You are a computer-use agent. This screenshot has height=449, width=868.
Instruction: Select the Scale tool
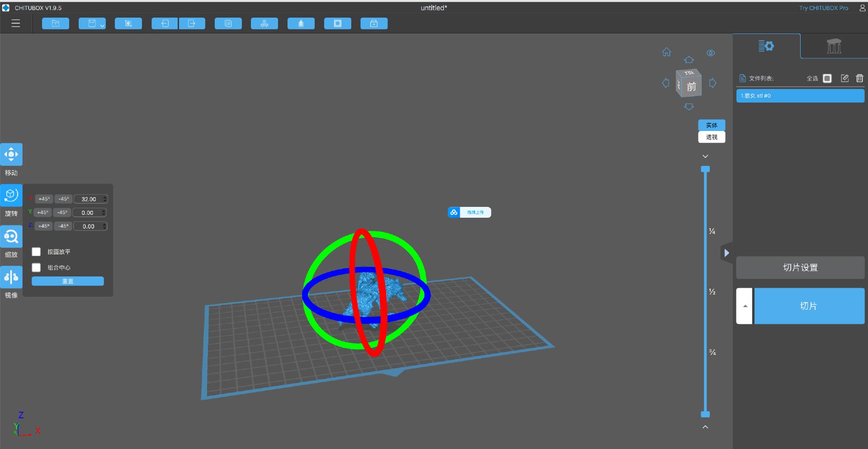point(11,236)
